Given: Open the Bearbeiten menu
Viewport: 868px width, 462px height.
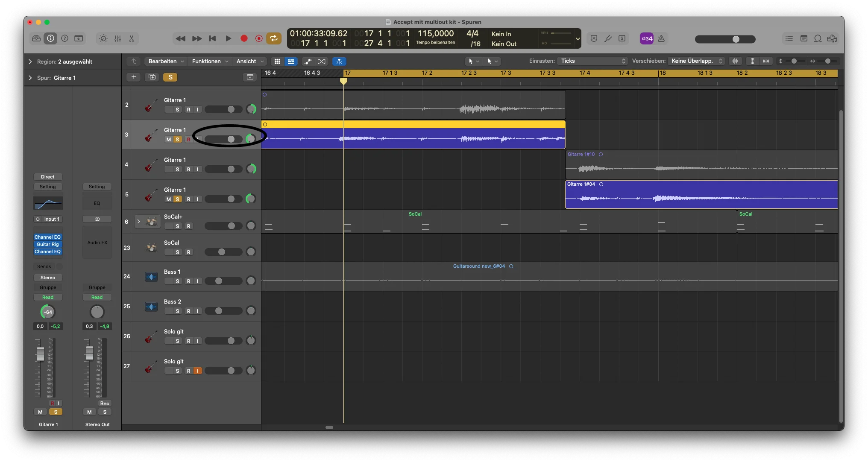Looking at the screenshot, I should (x=166, y=61).
